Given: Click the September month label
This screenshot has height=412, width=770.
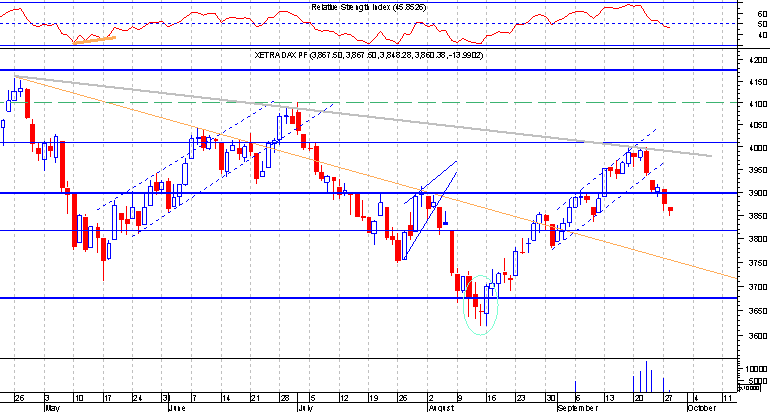Looking at the screenshot, I should pos(578,408).
